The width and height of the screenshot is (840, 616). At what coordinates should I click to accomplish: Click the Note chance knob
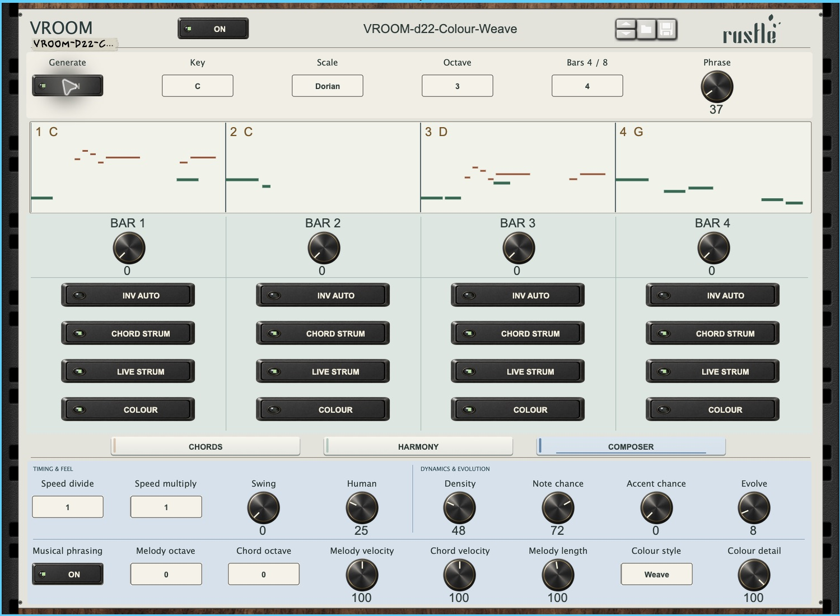pyautogui.click(x=558, y=508)
